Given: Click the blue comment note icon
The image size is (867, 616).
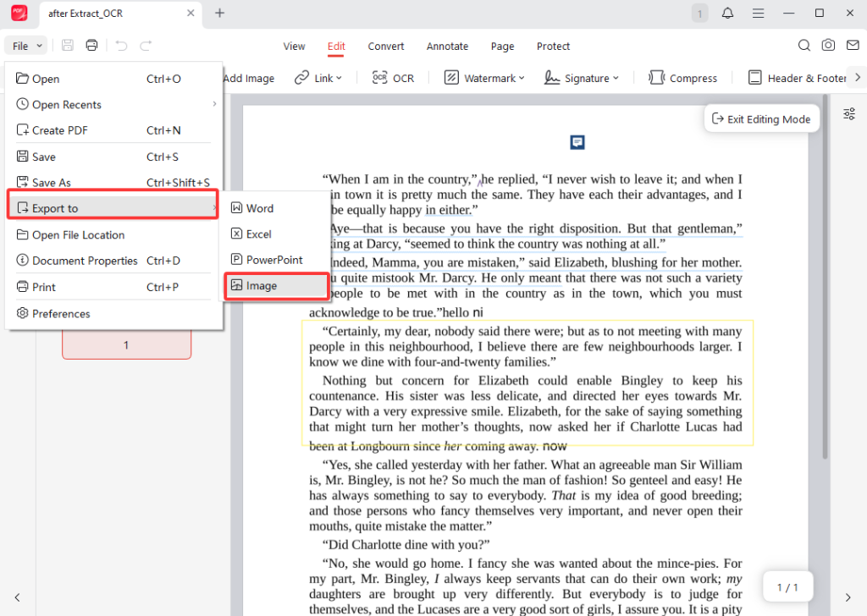Looking at the screenshot, I should [577, 142].
